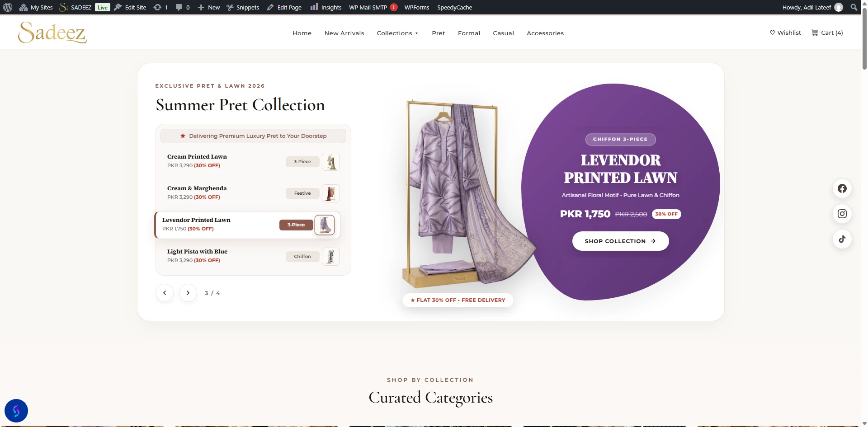Open the SADEEZ site menu
The height and width of the screenshot is (427, 868).
tap(75, 7)
